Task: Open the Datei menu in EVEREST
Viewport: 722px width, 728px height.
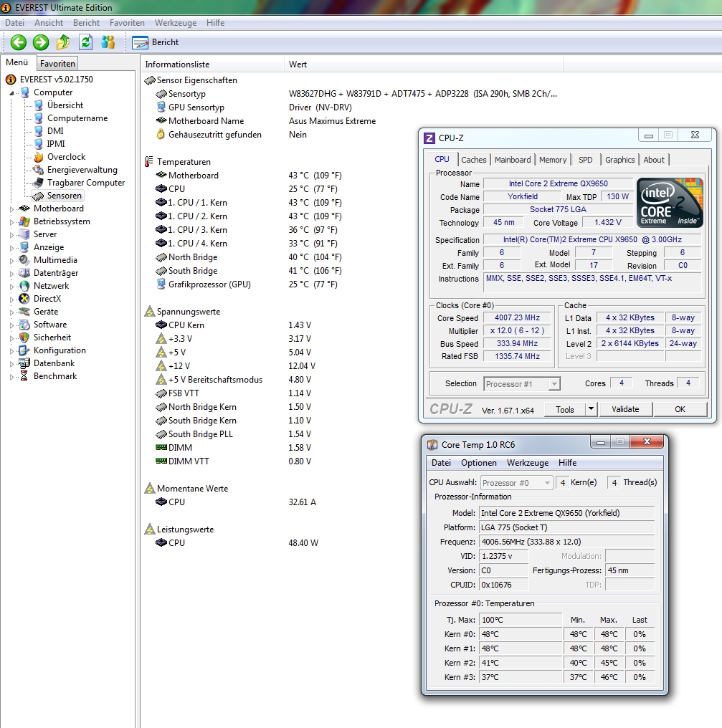Action: [14, 23]
